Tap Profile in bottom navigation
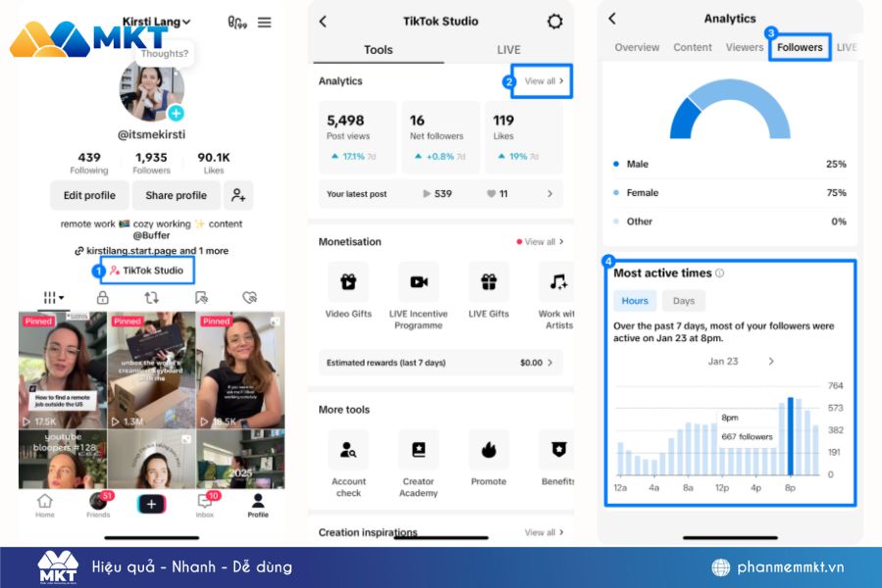Screen dimensions: 882x588 258,506
